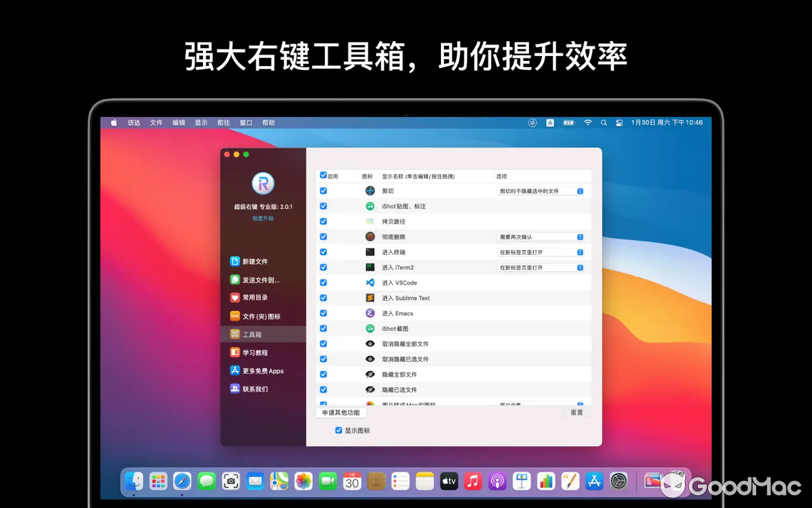Click the iTerm2 icon in the toolbox list
The image size is (812, 508).
coord(370,267)
